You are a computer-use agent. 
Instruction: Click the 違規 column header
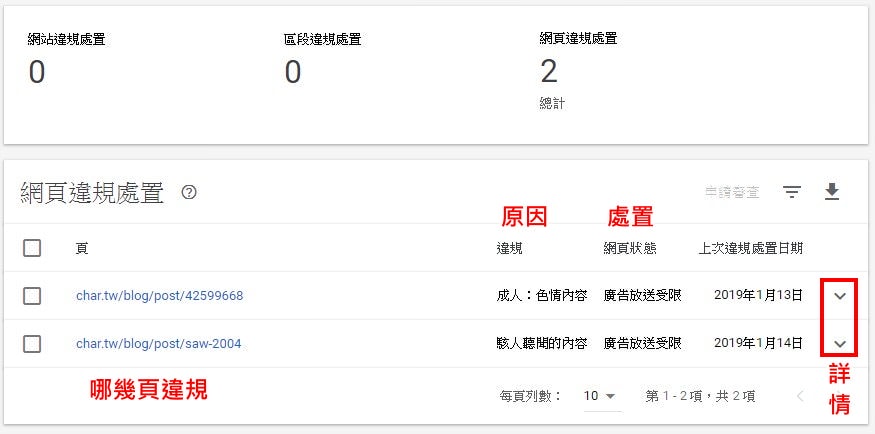tap(509, 248)
